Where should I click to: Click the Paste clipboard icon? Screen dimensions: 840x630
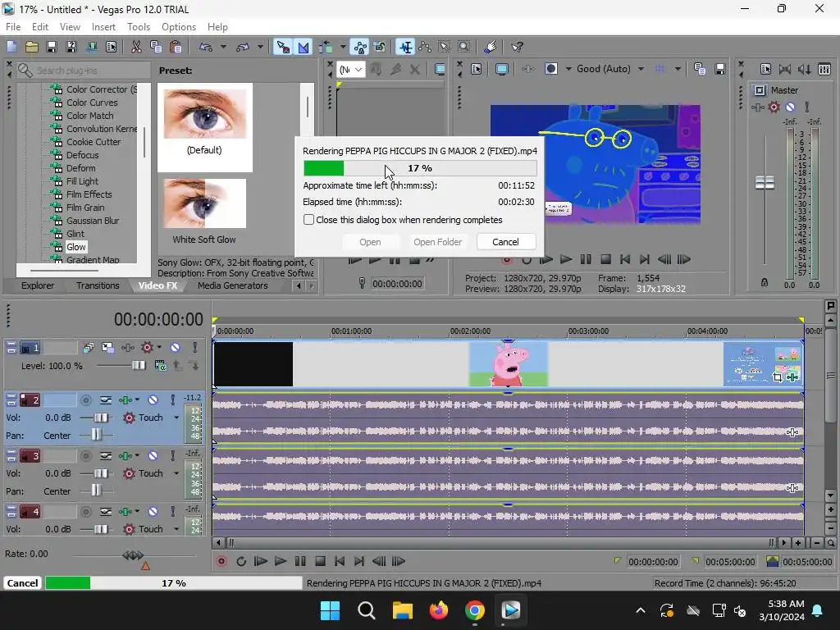pos(176,47)
